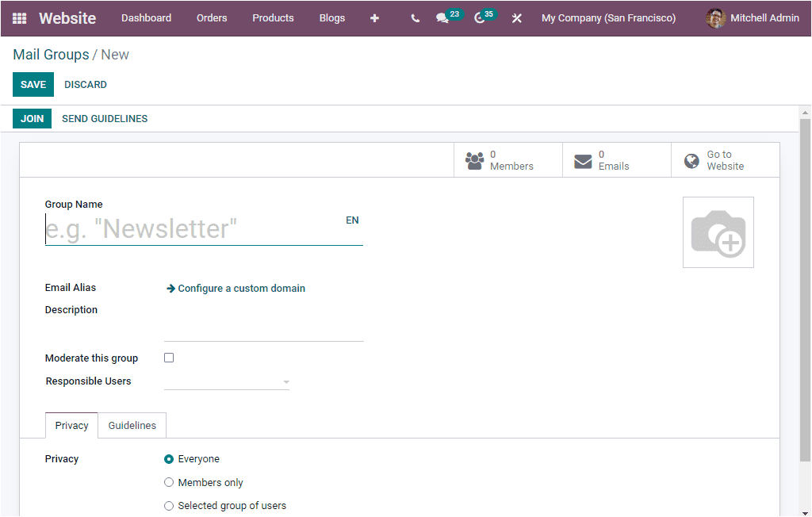Click the Members stat button icon
This screenshot has width=812, height=517.
pyautogui.click(x=474, y=159)
